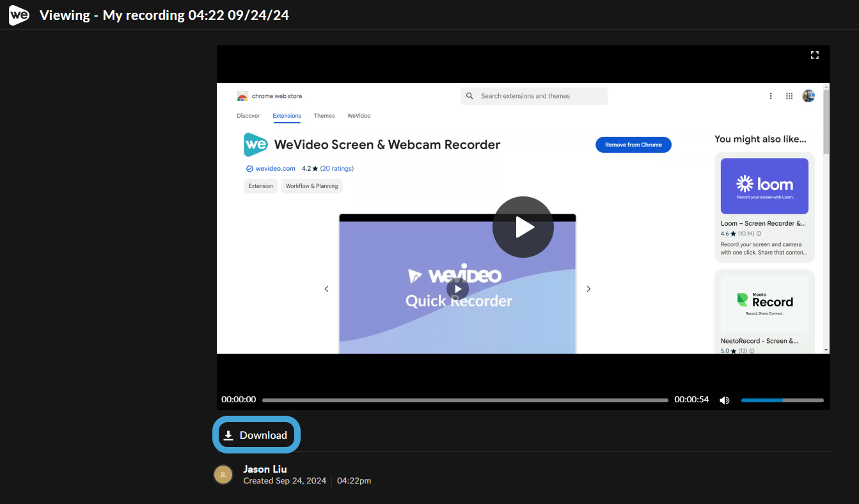Click the Loom – Screen Recorder title
This screenshot has width=859, height=504.
[763, 224]
